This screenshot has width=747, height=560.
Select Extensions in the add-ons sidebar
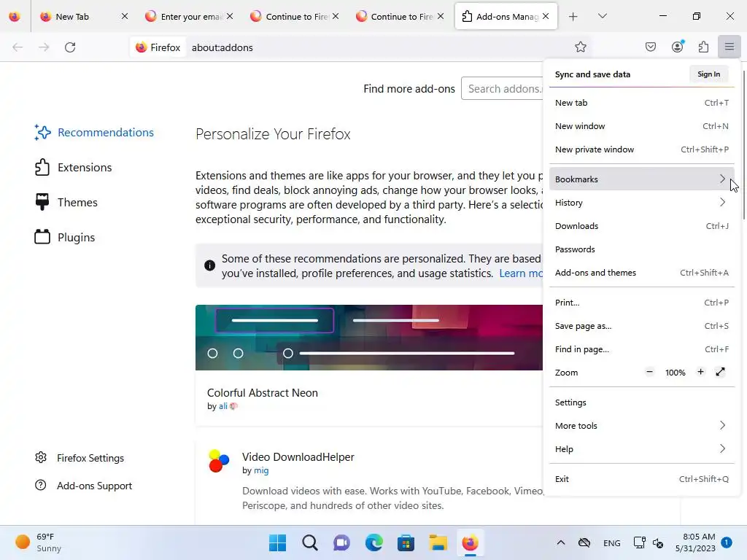(73, 167)
